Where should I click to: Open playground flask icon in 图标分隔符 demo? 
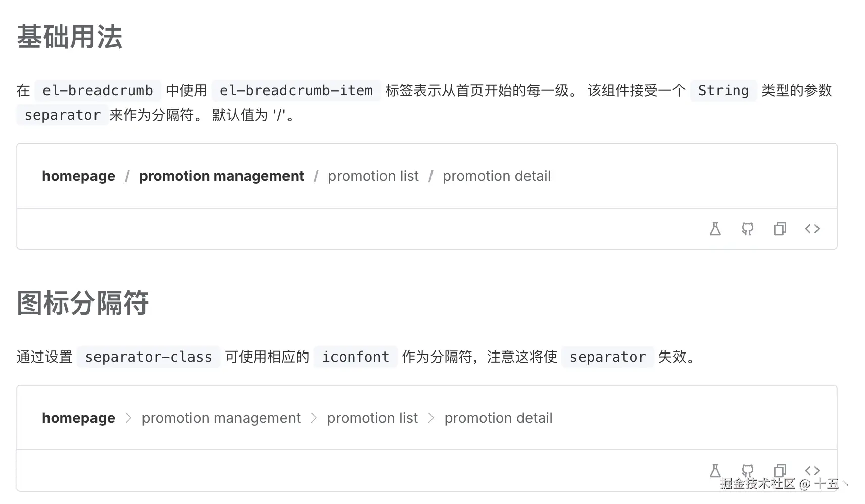(x=715, y=471)
